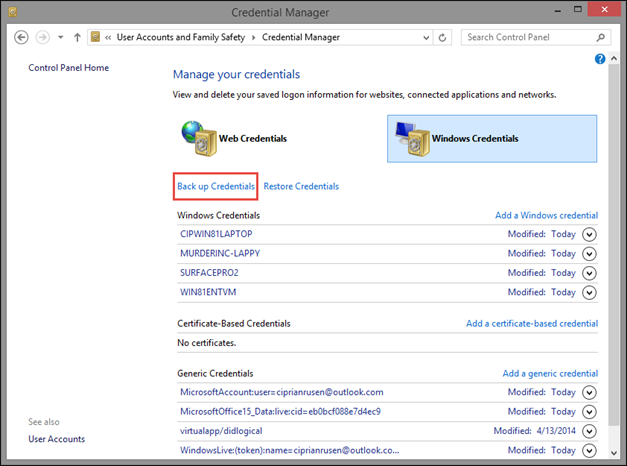Click Restore Credentials link
The width and height of the screenshot is (627, 466).
coord(301,186)
